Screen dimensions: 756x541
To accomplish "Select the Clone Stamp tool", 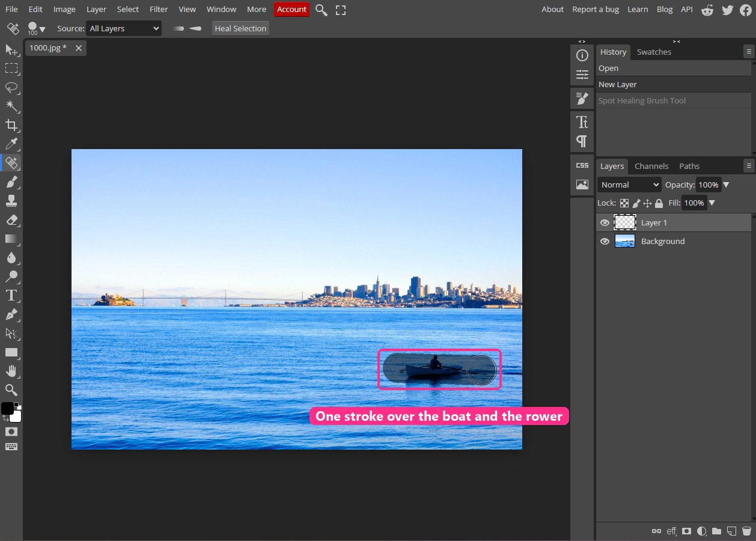I will [11, 201].
